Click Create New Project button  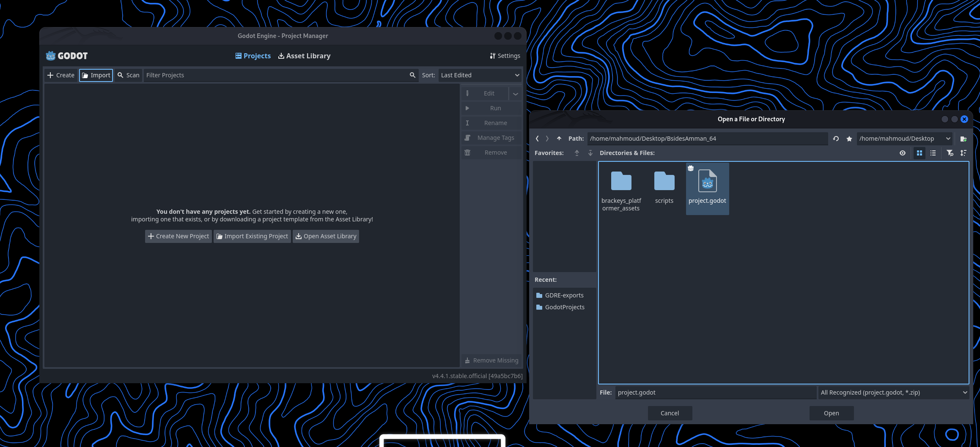click(x=178, y=236)
